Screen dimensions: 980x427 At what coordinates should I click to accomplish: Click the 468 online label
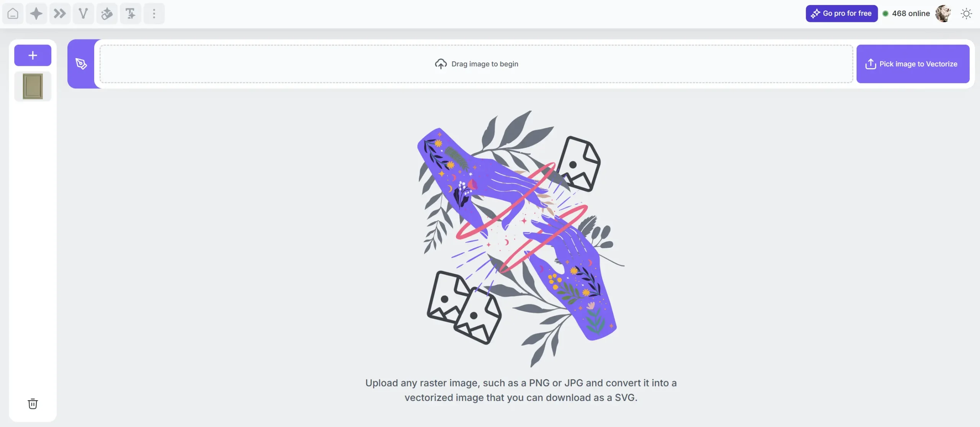[910, 13]
